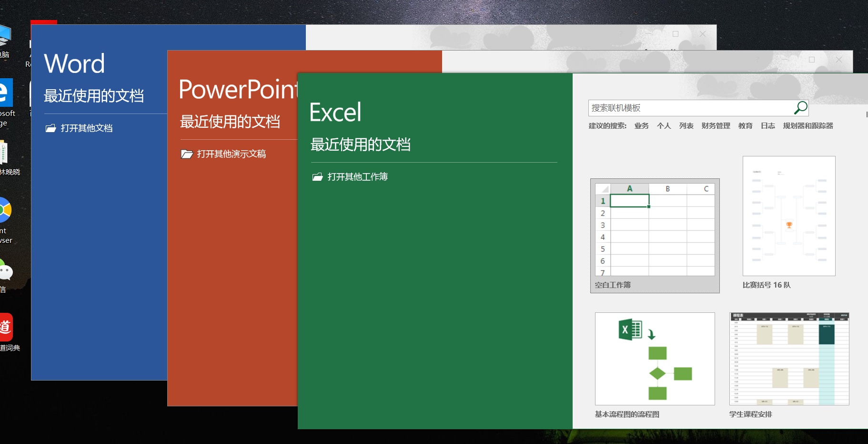This screenshot has width=868, height=444.
Task: Click the 日志 suggested search
Action: point(767,126)
